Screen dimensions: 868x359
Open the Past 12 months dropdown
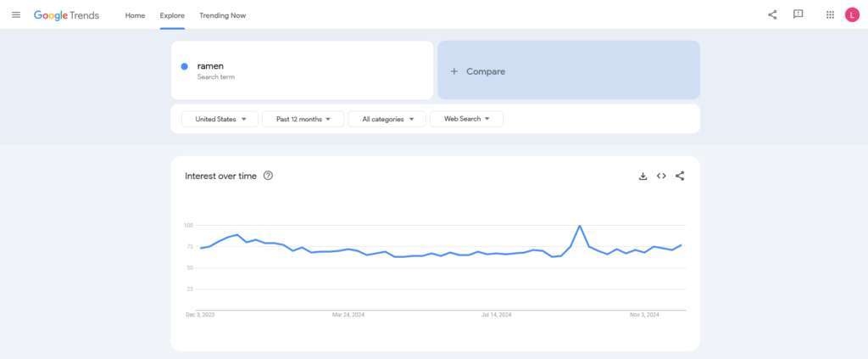tap(303, 119)
